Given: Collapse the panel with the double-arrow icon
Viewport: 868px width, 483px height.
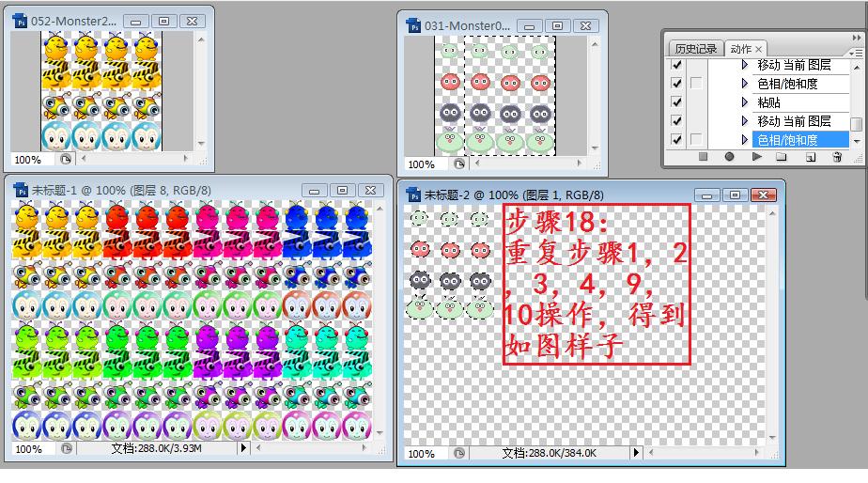Looking at the screenshot, I should coord(857,38).
